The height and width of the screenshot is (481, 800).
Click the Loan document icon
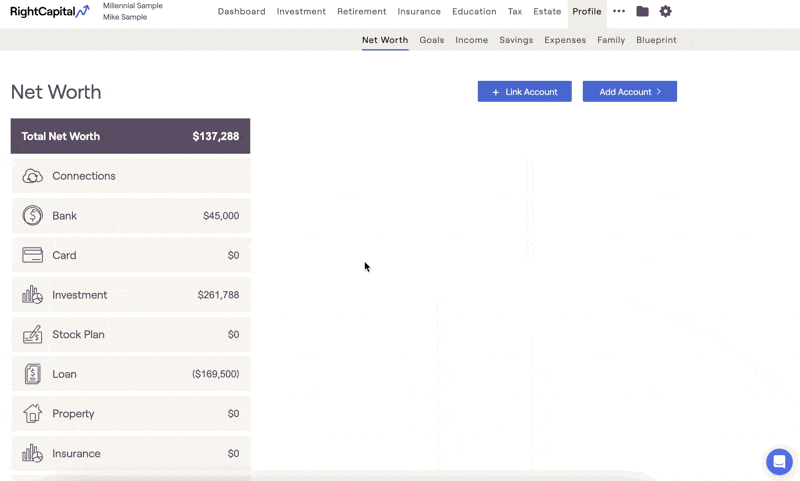pos(33,374)
